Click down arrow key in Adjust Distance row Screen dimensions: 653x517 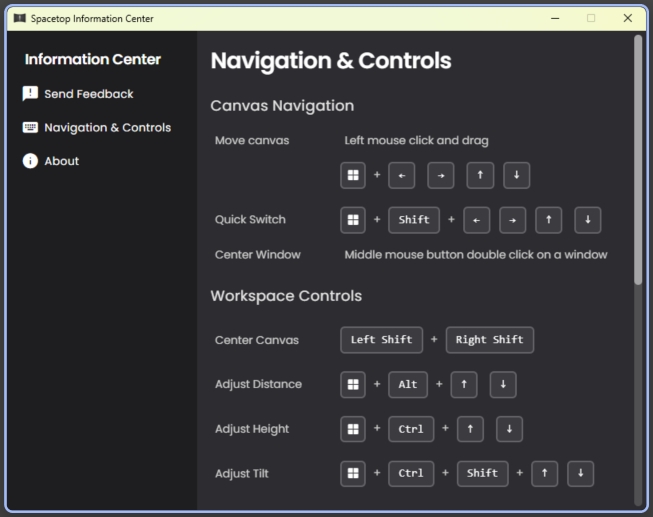pos(503,385)
